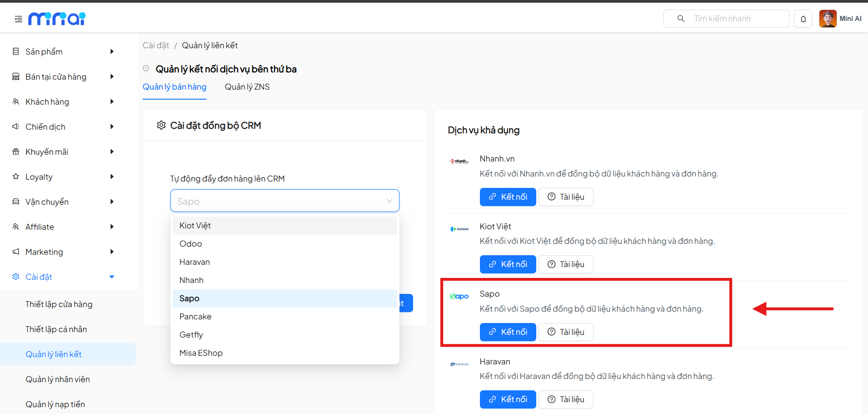The height and width of the screenshot is (414, 868).
Task: Open Tài liệu for Haravan
Action: [x=565, y=399]
